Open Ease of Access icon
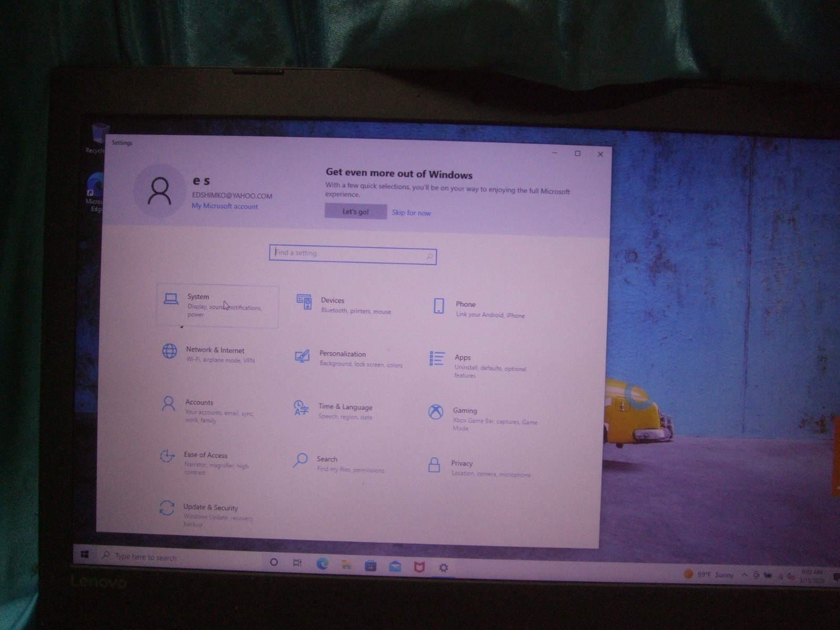 pos(167,456)
